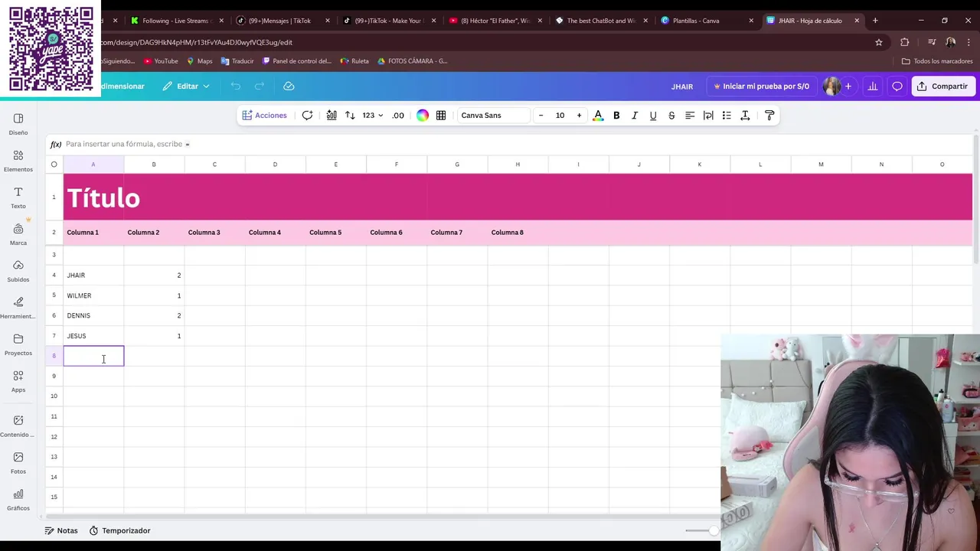This screenshot has height=551, width=980.
Task: Click the text wrap icon
Action: pos(708,116)
